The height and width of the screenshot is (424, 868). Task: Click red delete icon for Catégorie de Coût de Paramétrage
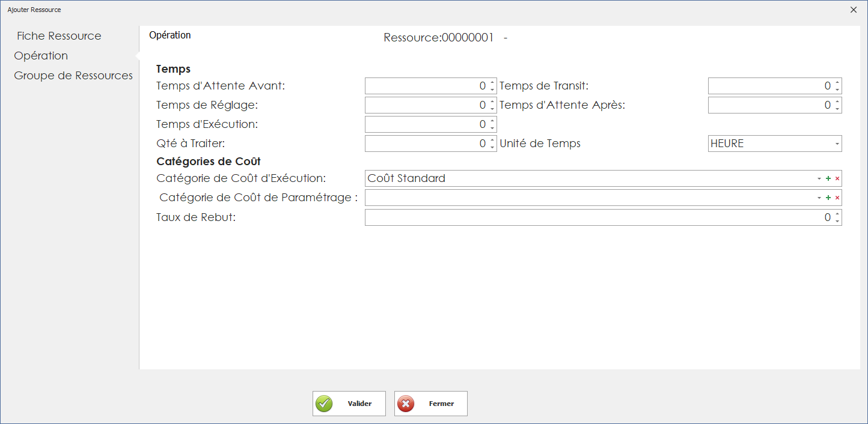(837, 198)
